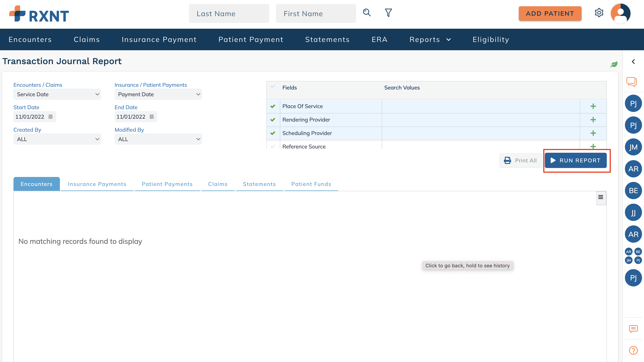This screenshot has height=362, width=644.
Task: Enable the Reference Source field
Action: [x=273, y=147]
